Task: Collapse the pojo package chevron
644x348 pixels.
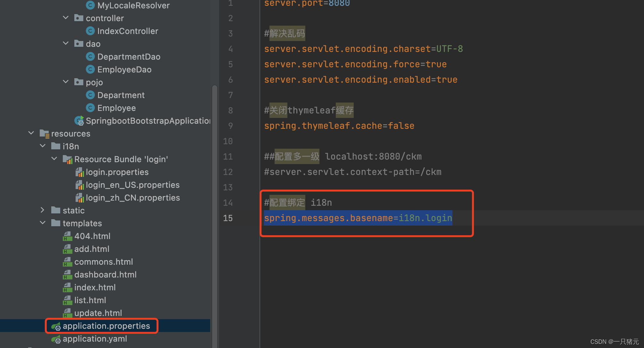Action: (x=66, y=82)
